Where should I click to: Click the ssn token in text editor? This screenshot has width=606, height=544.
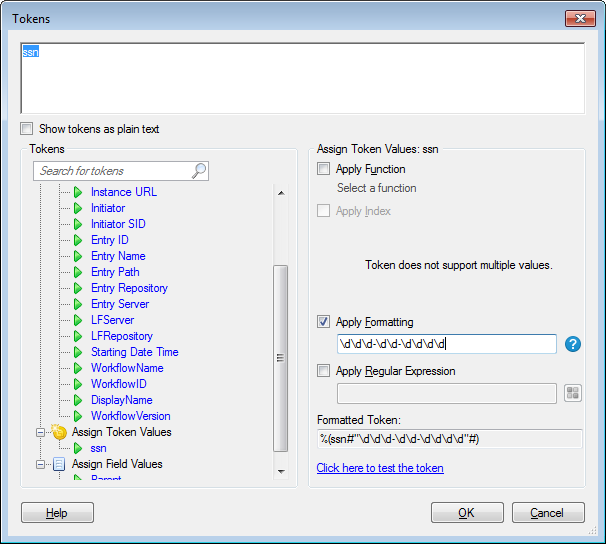31,52
